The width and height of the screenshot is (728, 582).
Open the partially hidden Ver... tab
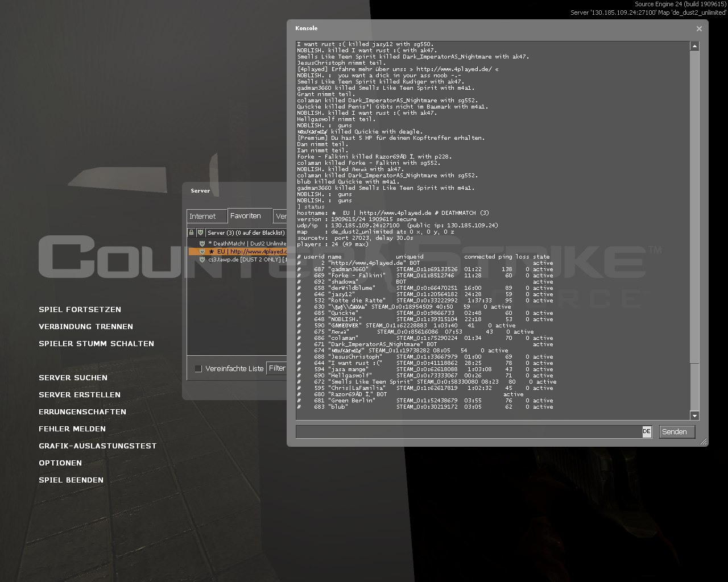pos(280,216)
